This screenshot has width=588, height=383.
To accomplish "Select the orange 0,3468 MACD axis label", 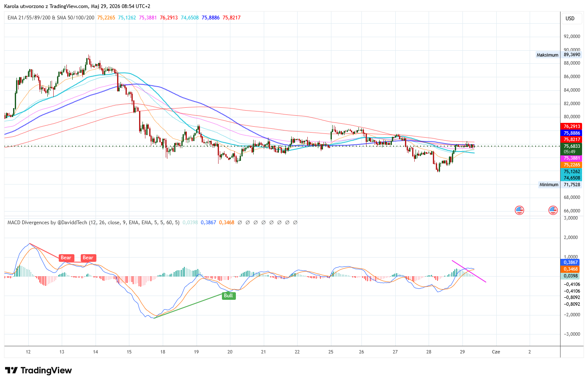I will (571, 269).
